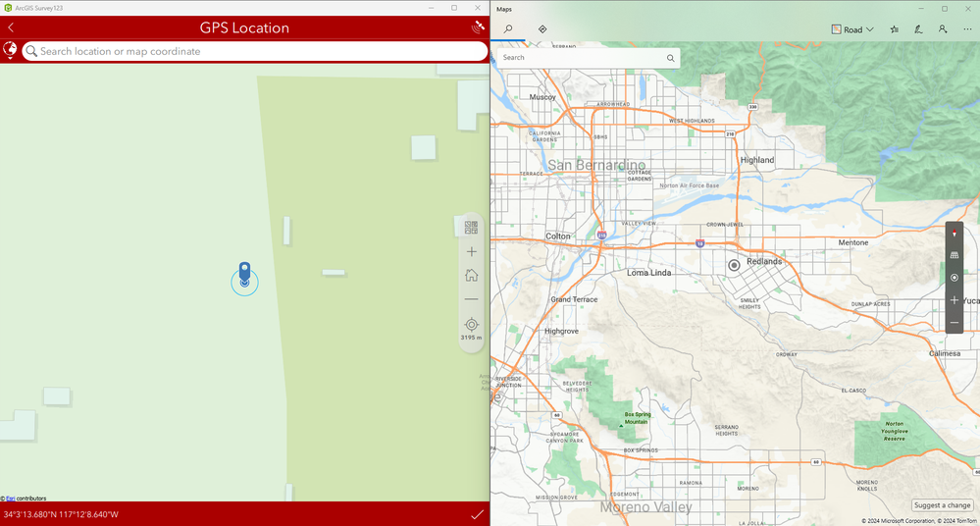Screen dimensions: 980x526
Task: Click the coordinate readout 34°3'13.680"N 117°12'8.640"W
Action: [x=61, y=514]
